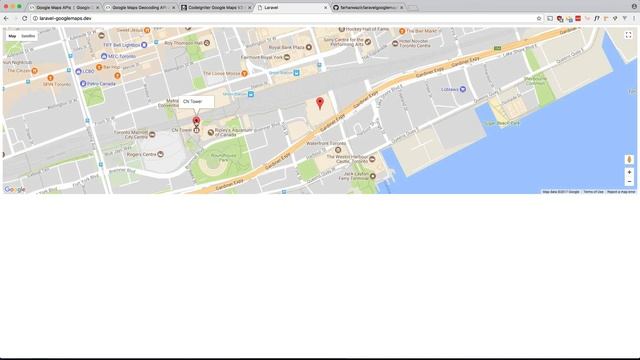Screen dimensions: 640x360
Task: Click the Roundhouse Park label
Action: pyautogui.click(x=223, y=158)
